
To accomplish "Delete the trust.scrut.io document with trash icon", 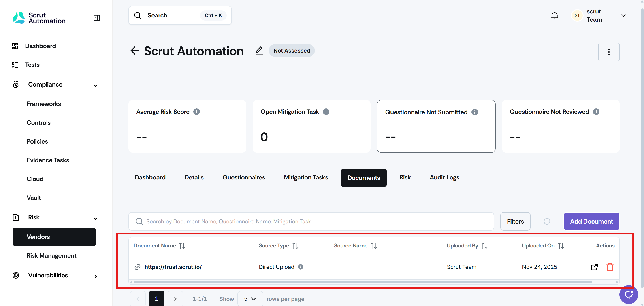I will [610, 267].
